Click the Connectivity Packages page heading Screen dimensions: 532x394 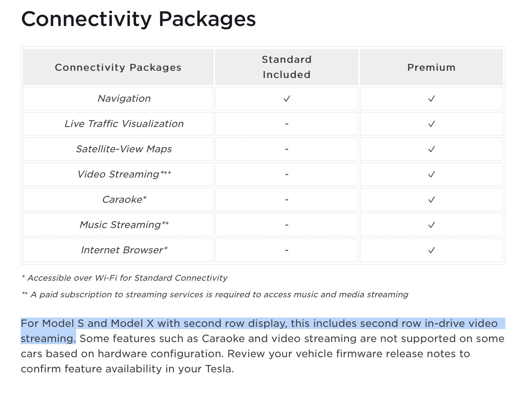coord(139,19)
